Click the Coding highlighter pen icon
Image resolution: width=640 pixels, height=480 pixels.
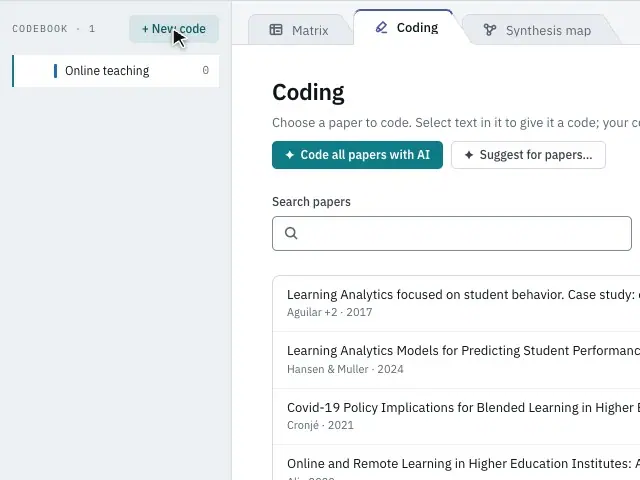pyautogui.click(x=381, y=27)
